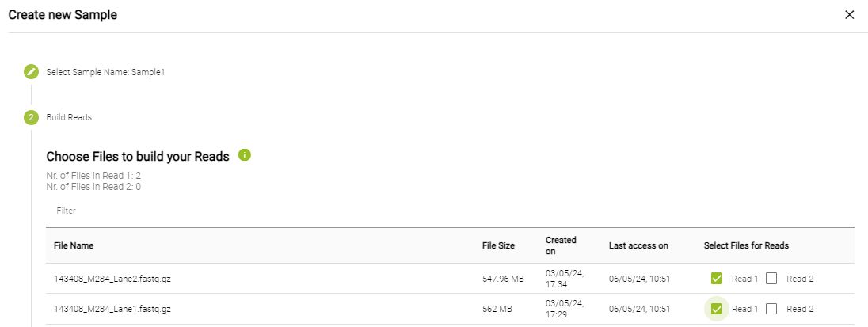Sort by File Size column header
Image resolution: width=868 pixels, height=327 pixels.
[x=498, y=245]
